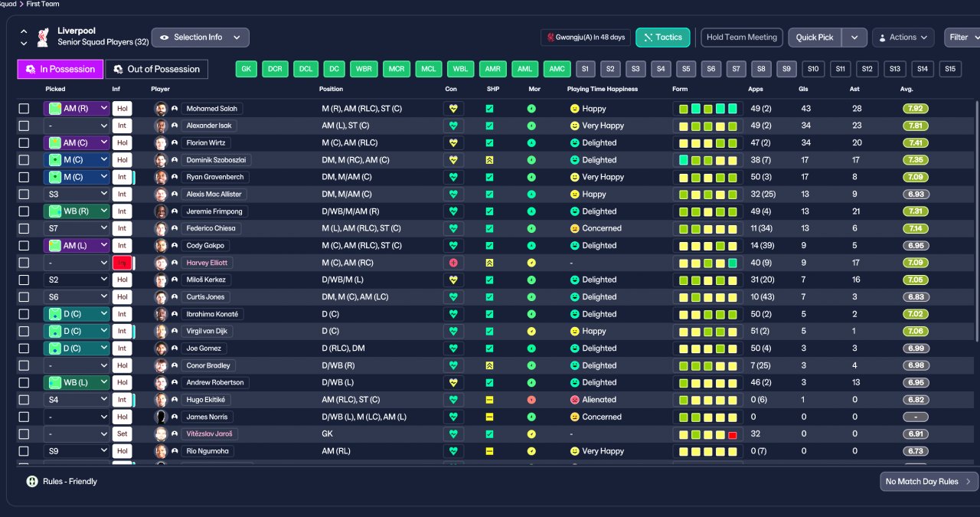Click Hugo Ekitiké's red morale icon
The width and height of the screenshot is (980, 517).
[531, 400]
